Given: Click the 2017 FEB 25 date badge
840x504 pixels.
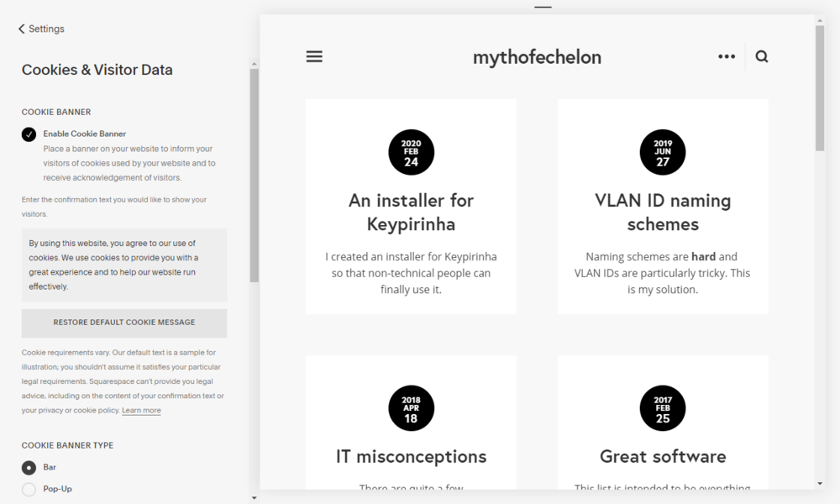Looking at the screenshot, I should click(663, 408).
